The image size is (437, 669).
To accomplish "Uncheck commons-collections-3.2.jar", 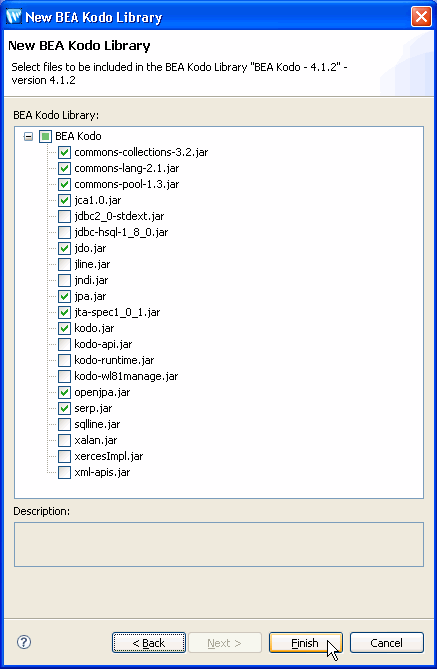I will (x=64, y=152).
